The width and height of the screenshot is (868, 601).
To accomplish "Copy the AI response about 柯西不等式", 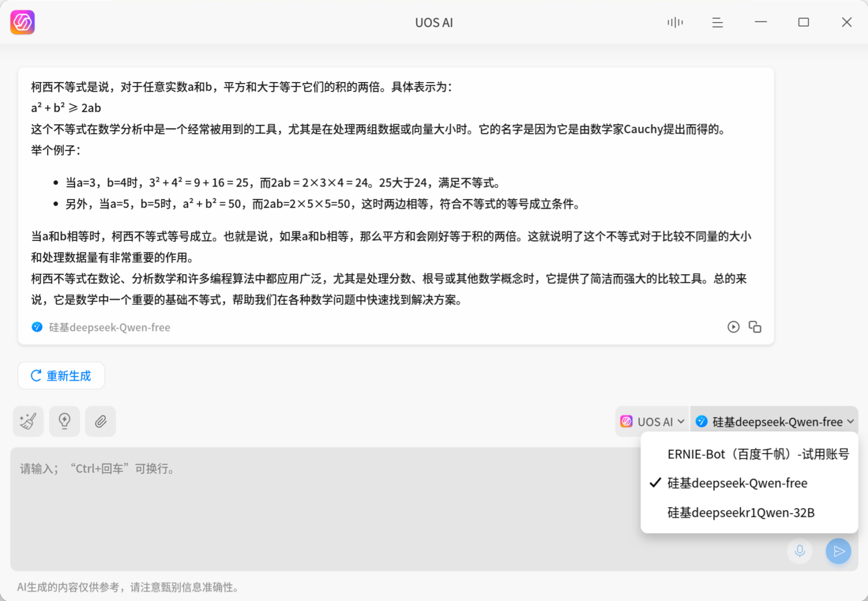I will 755,327.
